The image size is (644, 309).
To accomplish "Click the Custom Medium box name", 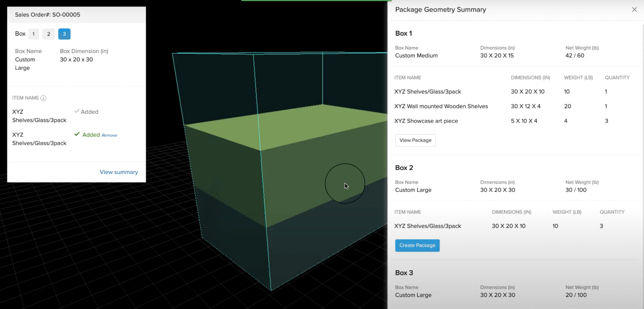I will click(416, 56).
